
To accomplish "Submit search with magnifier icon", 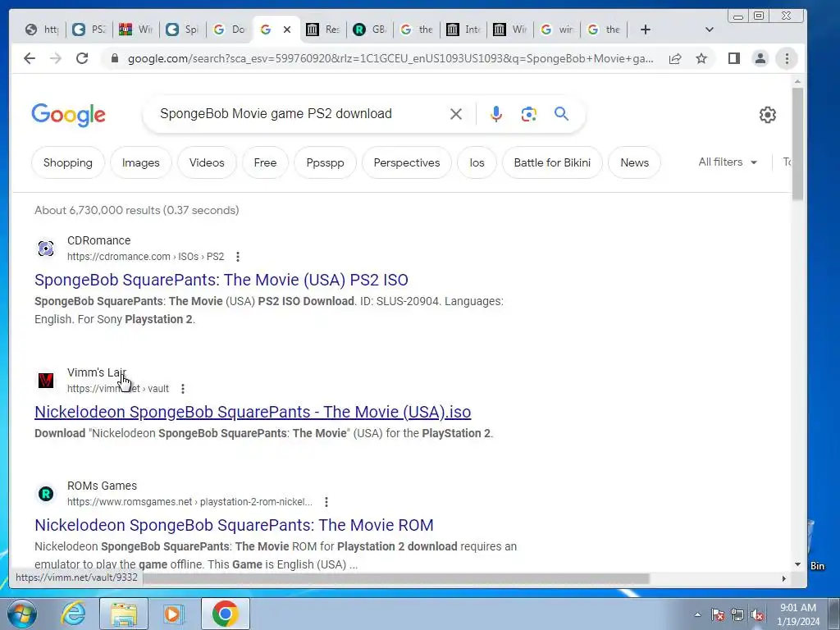I will point(561,113).
